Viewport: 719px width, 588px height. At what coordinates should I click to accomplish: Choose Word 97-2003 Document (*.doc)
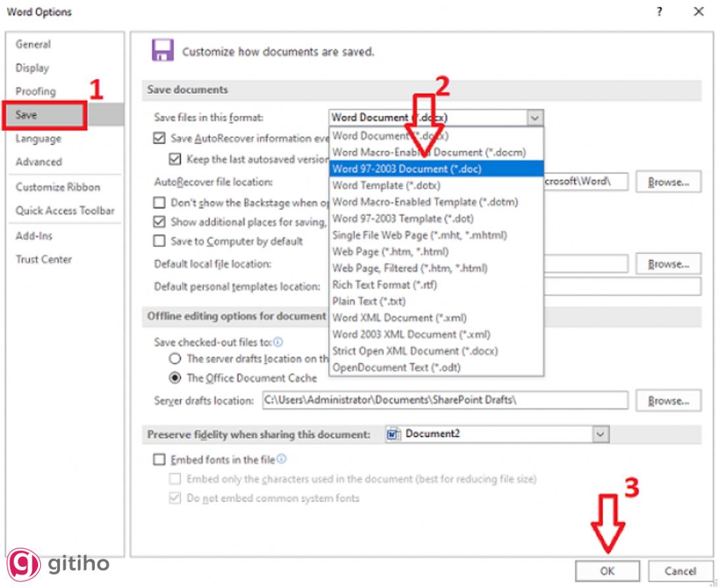pyautogui.click(x=436, y=169)
